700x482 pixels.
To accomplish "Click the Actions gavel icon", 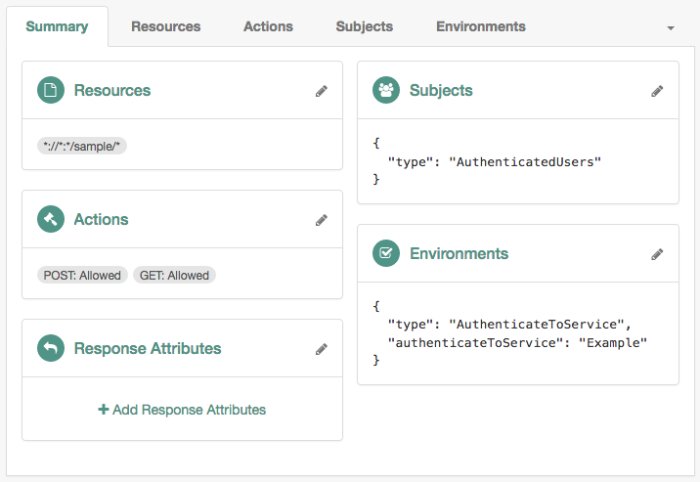I will 51,219.
